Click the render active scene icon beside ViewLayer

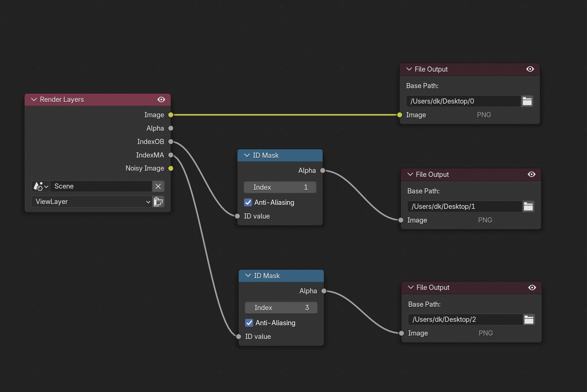pyautogui.click(x=158, y=202)
